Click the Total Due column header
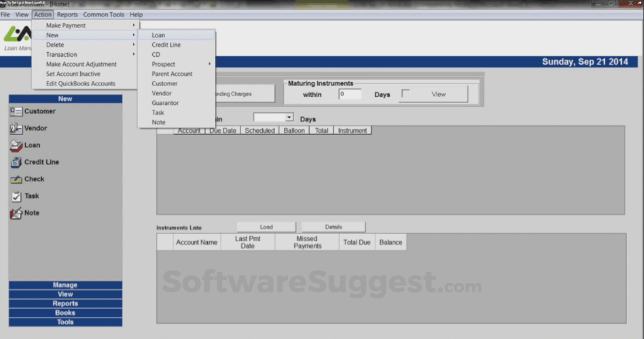Viewport: 644px width, 339px height. pos(357,242)
